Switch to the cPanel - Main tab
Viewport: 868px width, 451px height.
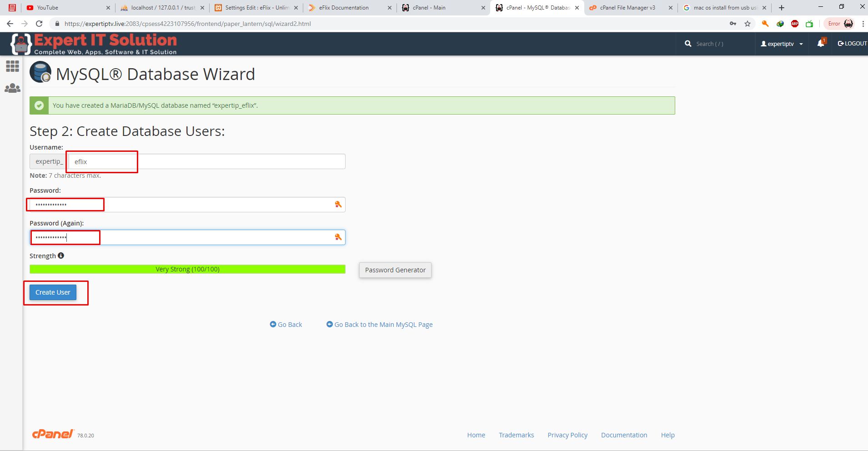[x=444, y=8]
